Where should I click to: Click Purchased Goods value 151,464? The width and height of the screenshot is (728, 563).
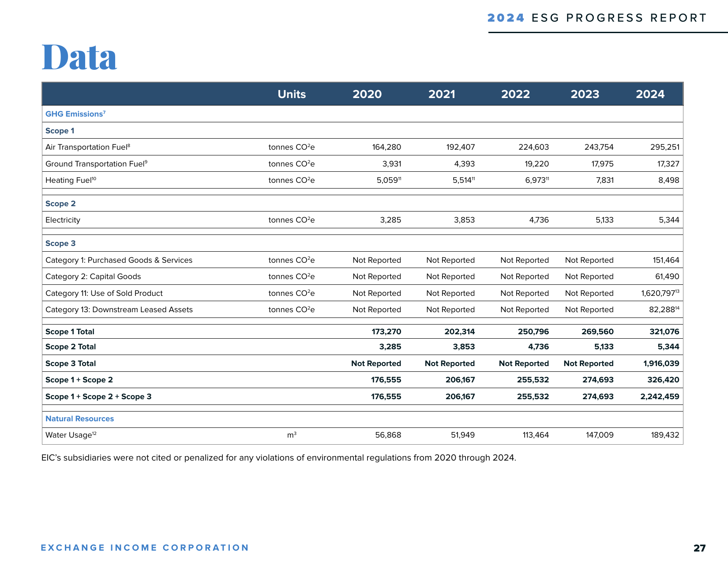666,260
